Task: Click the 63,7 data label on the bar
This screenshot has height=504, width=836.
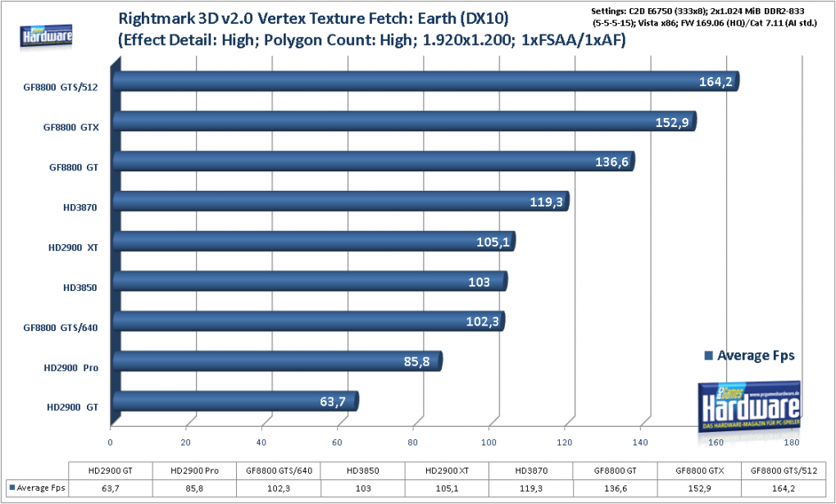Action: pyautogui.click(x=333, y=402)
